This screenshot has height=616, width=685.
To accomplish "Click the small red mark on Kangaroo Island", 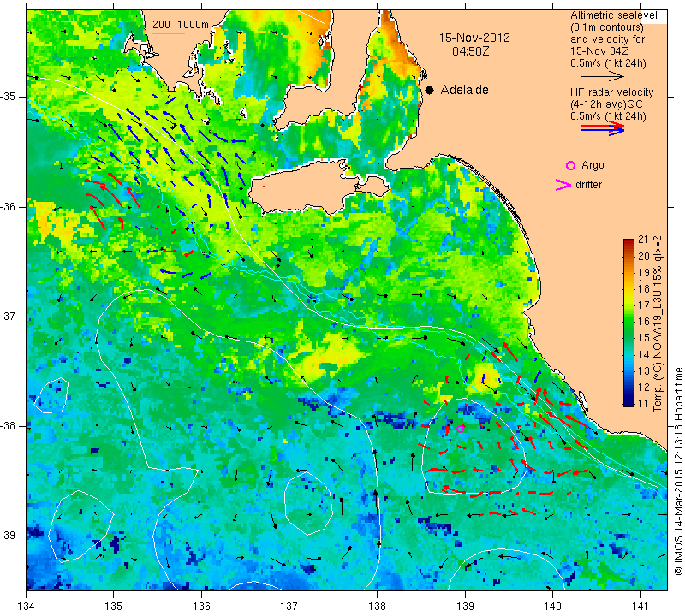I will (x=265, y=187).
